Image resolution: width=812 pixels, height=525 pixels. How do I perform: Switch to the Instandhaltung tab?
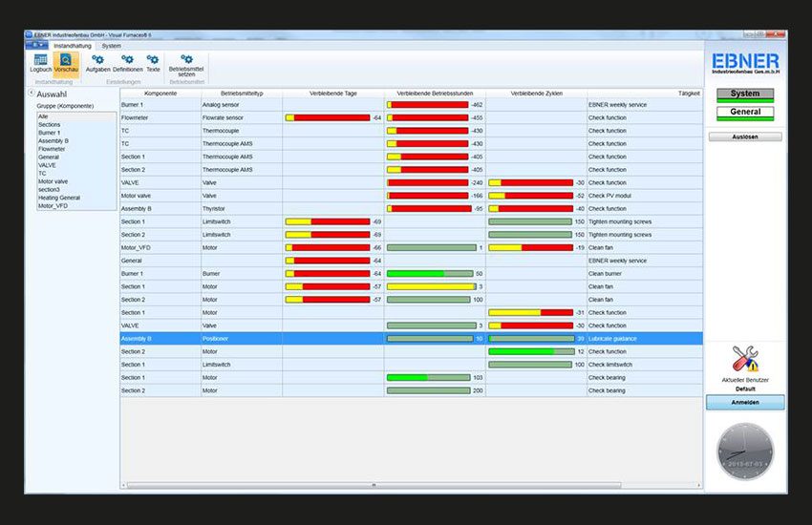coord(72,46)
